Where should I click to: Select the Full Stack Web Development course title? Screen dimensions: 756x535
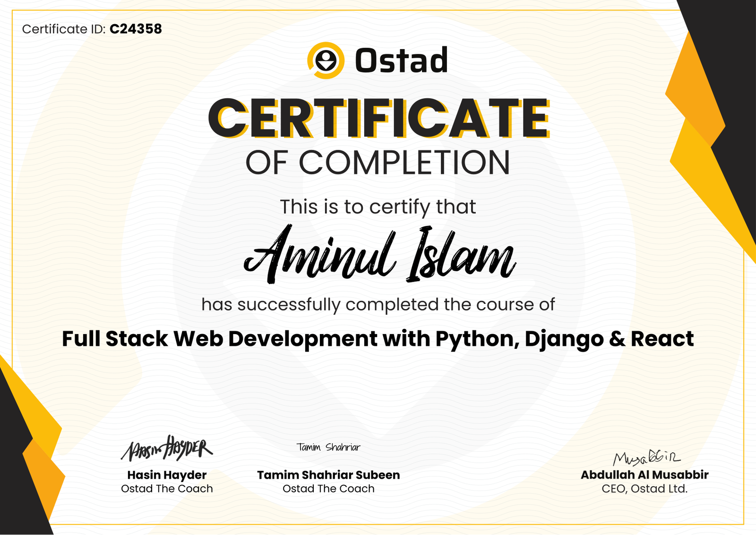378,339
